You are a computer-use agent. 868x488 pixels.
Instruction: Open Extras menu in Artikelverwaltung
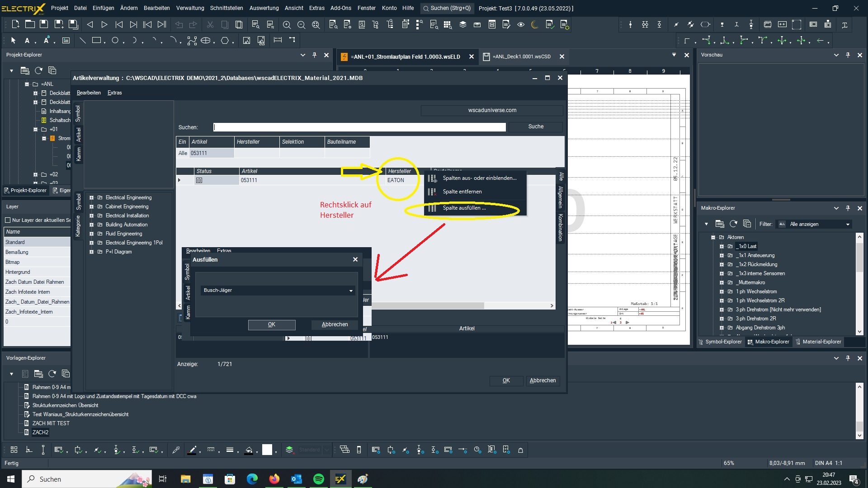(115, 93)
